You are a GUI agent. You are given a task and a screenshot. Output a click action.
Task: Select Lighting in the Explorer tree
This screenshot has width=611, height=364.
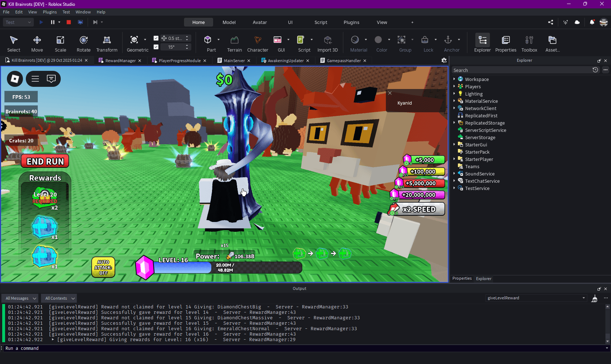tap(474, 94)
